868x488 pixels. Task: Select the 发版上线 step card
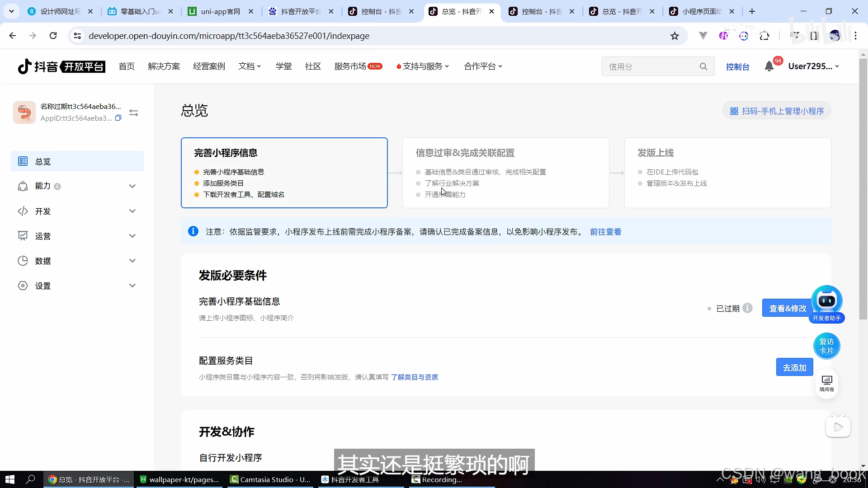coord(727,173)
